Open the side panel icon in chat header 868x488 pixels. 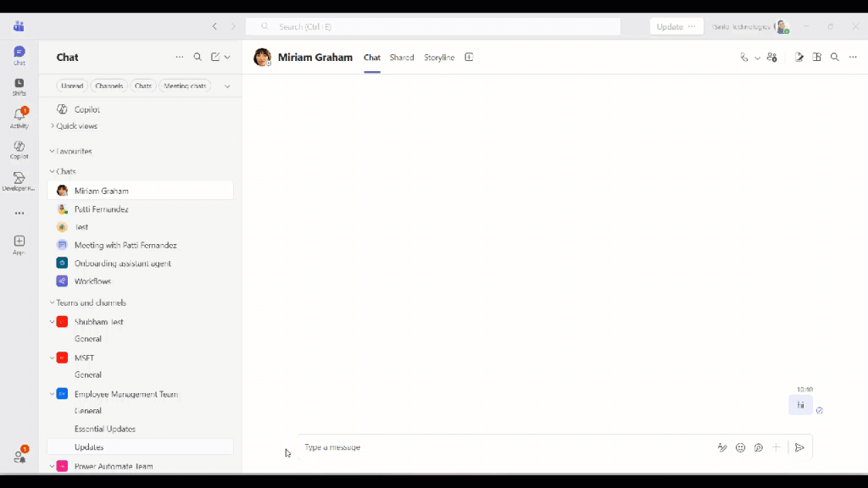817,57
